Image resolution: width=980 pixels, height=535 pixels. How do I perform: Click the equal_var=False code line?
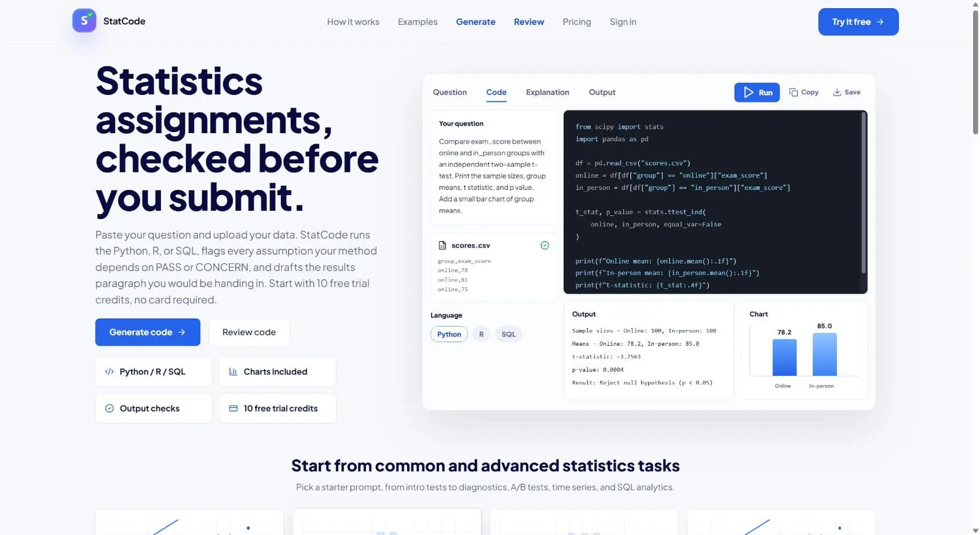[x=656, y=224]
